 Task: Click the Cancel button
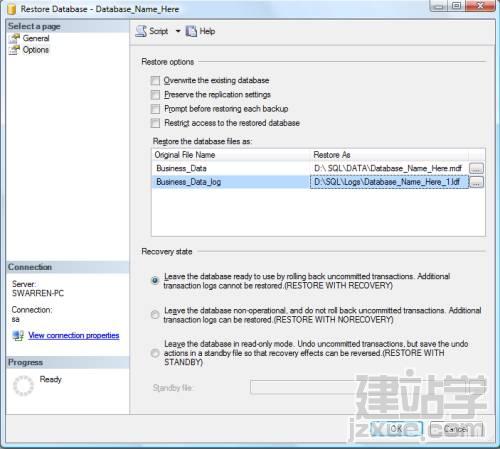click(456, 429)
